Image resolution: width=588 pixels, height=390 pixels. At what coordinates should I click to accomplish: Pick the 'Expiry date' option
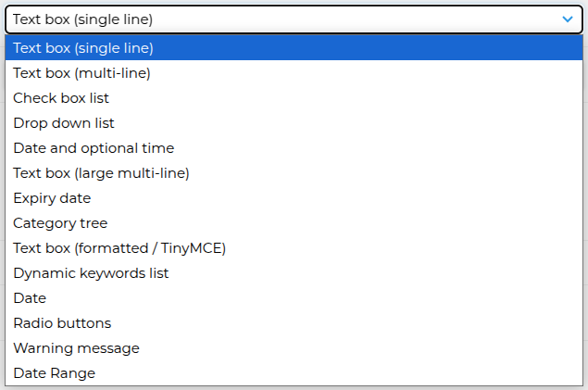coord(52,198)
